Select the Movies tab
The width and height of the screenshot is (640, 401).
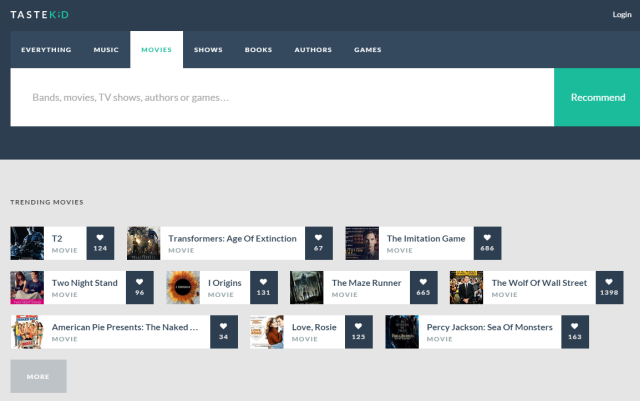pos(156,49)
